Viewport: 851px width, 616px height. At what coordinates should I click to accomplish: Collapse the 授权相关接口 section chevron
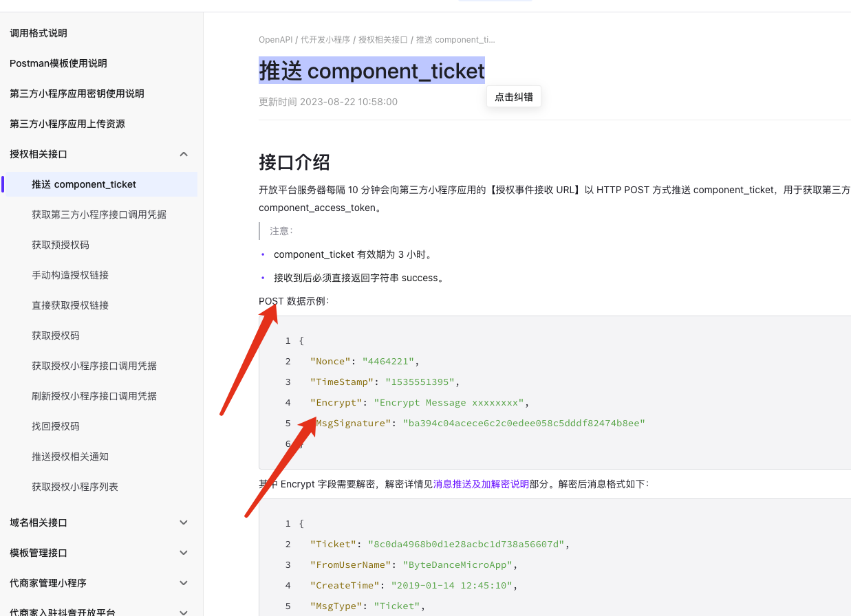click(184, 154)
